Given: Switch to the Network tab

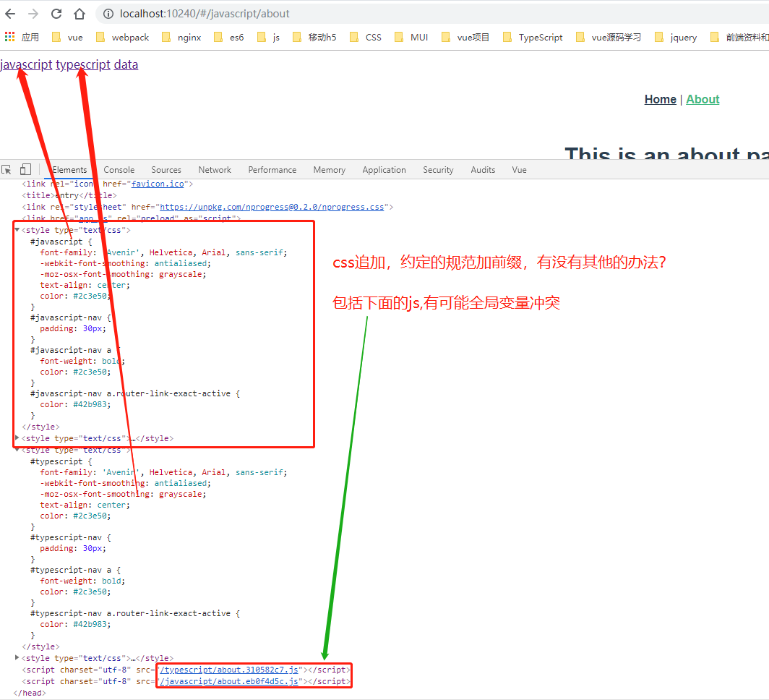Looking at the screenshot, I should [x=215, y=170].
